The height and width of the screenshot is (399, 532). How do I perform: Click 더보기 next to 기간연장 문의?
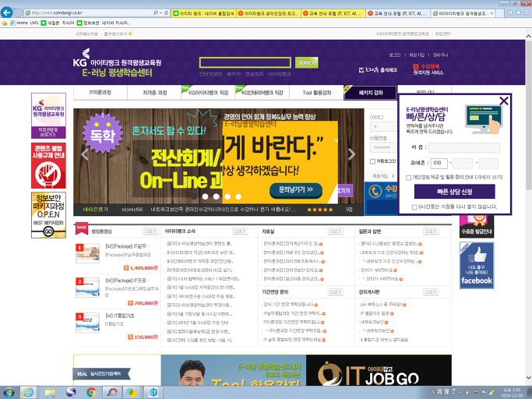(336, 292)
